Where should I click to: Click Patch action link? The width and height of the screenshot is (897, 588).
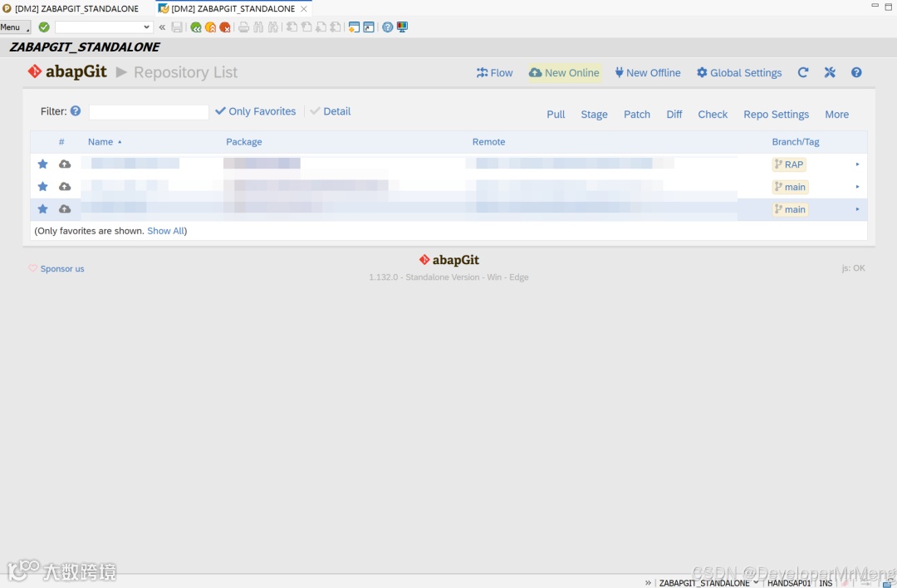pyautogui.click(x=637, y=115)
